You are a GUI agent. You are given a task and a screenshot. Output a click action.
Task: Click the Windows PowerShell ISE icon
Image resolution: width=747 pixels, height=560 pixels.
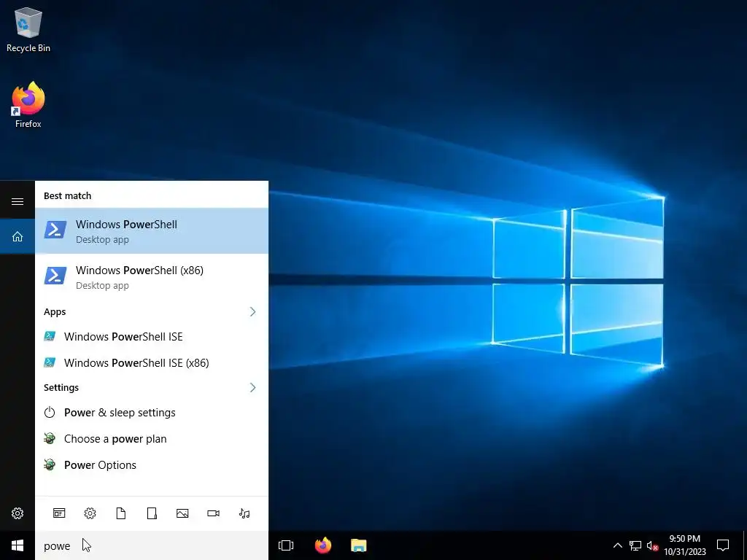50,337
